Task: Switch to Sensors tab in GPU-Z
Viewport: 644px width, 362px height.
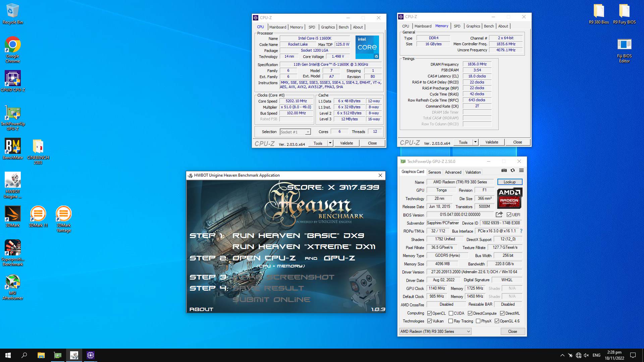Action: pyautogui.click(x=434, y=172)
